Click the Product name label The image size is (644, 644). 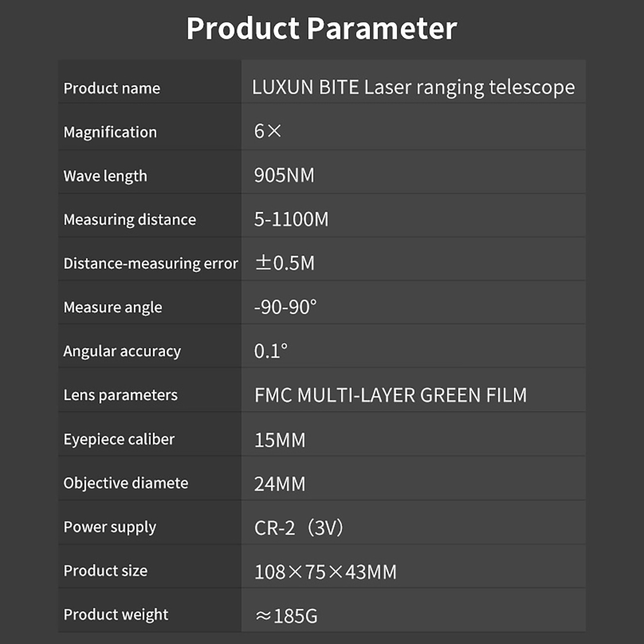coord(111,88)
